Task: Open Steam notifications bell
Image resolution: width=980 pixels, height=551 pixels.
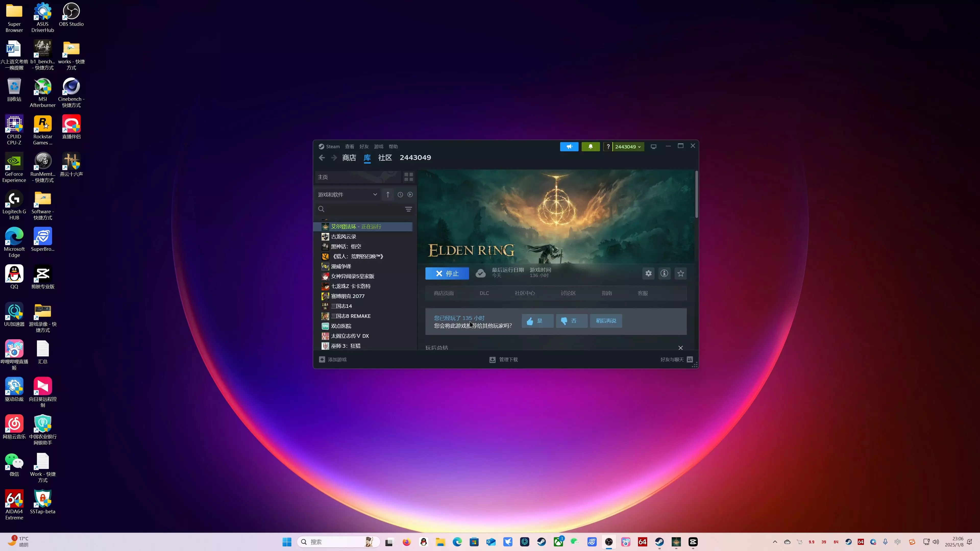Action: point(591,146)
